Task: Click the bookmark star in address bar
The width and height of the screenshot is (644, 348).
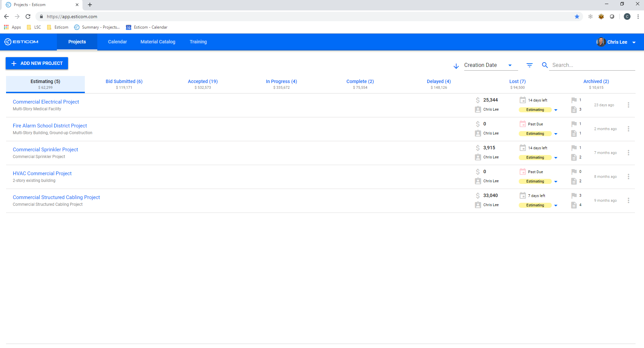Action: (x=577, y=16)
